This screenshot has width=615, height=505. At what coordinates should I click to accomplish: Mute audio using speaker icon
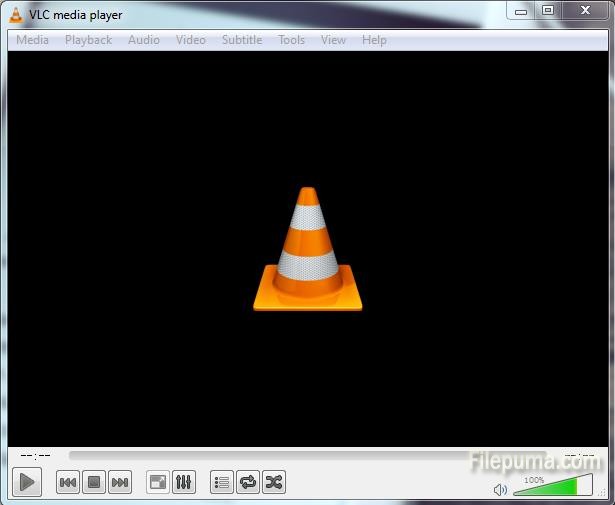[501, 490]
